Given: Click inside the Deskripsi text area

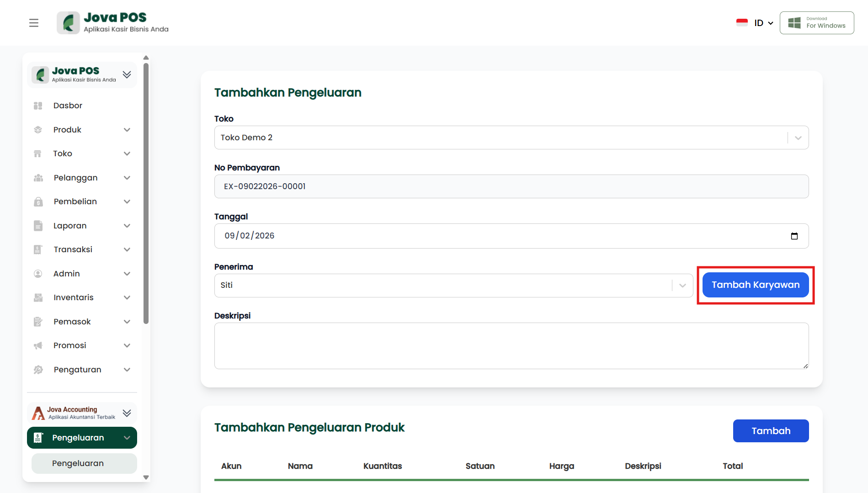Looking at the screenshot, I should 511,346.
